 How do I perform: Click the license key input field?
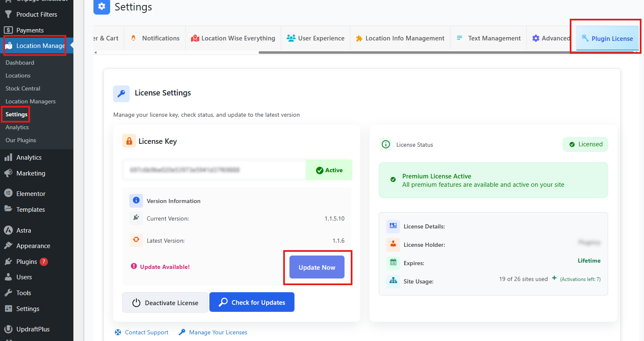pyautogui.click(x=214, y=170)
